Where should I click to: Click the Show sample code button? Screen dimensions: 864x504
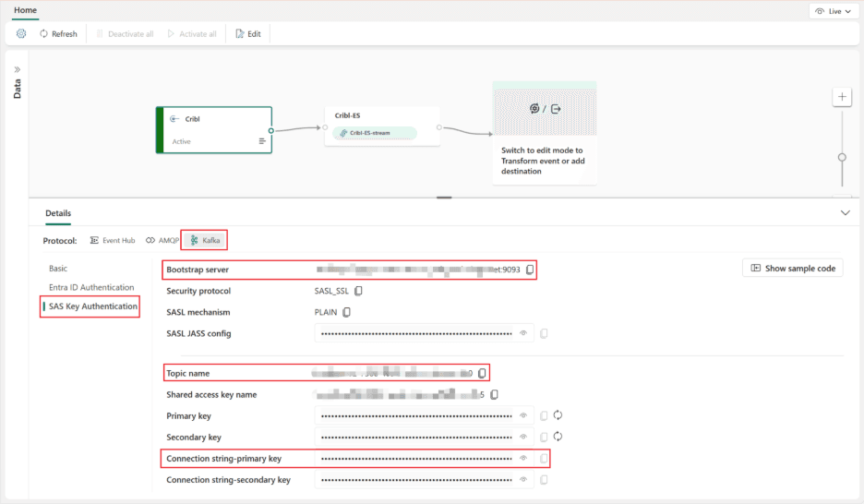click(x=792, y=268)
